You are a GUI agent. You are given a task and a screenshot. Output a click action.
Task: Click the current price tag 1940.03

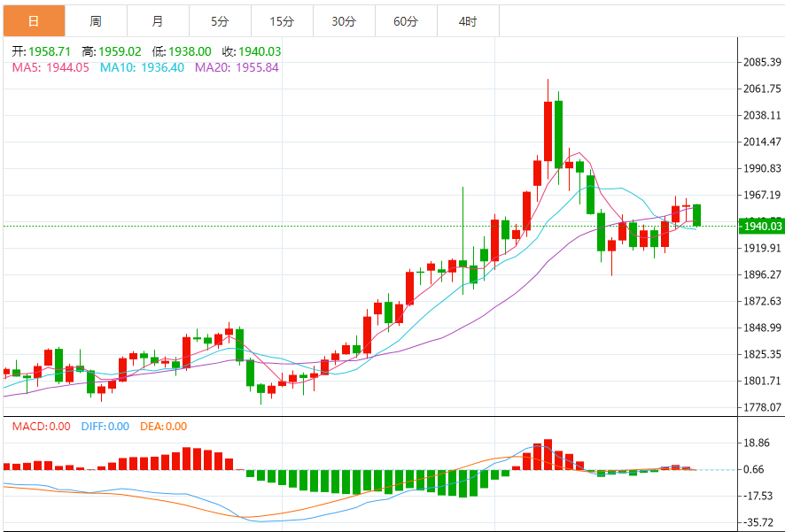point(760,227)
